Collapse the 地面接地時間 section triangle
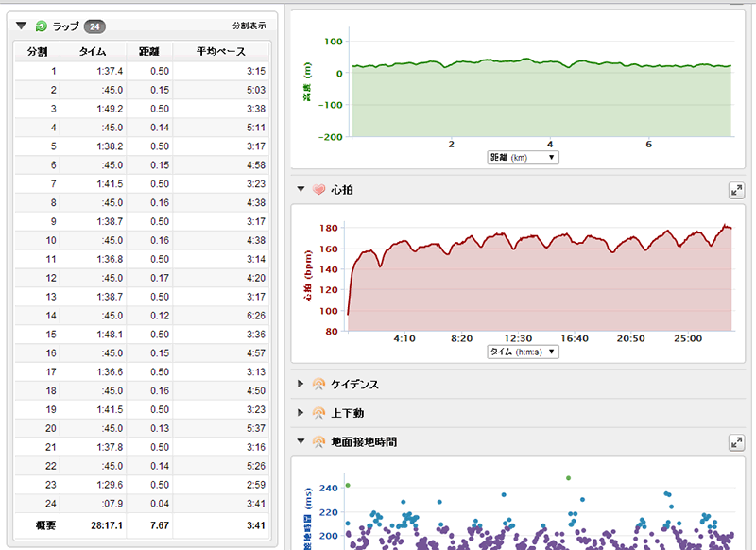The image size is (756, 550). click(301, 441)
